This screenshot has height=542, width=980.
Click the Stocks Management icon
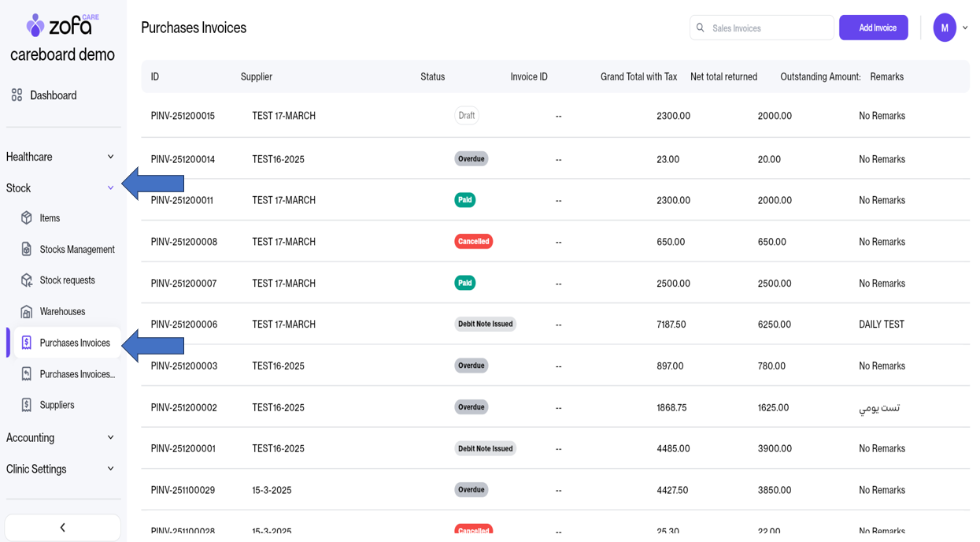(27, 249)
